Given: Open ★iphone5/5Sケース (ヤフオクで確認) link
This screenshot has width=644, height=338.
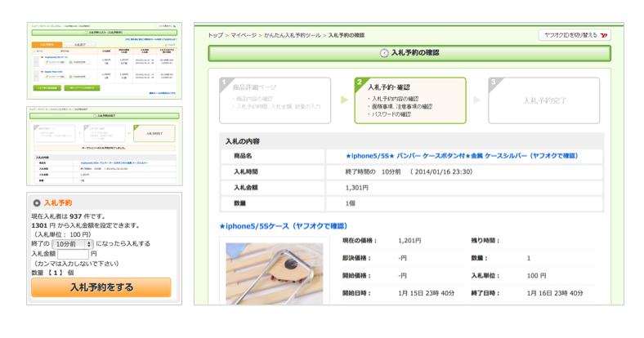Looking at the screenshot, I should (284, 226).
